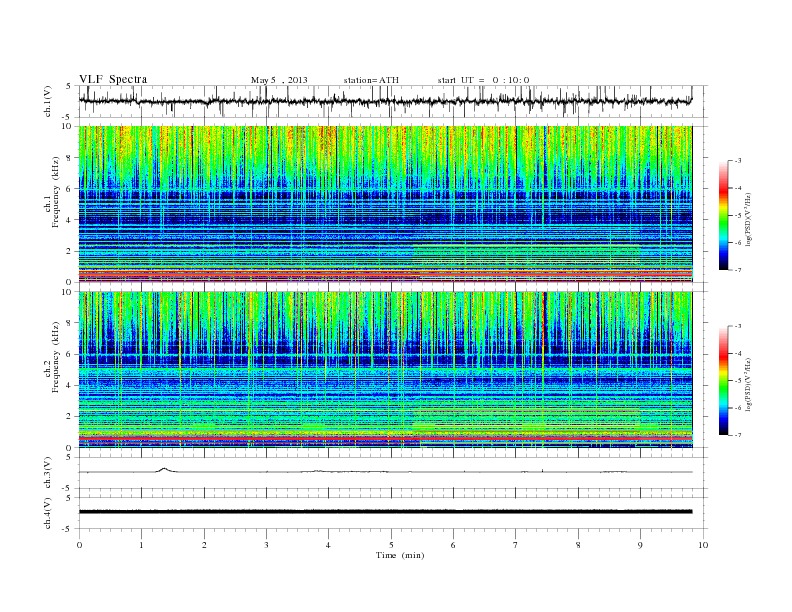Screen dimensions: 792x612
Task: Click the "4" tick on the time axis
Action: click(328, 545)
